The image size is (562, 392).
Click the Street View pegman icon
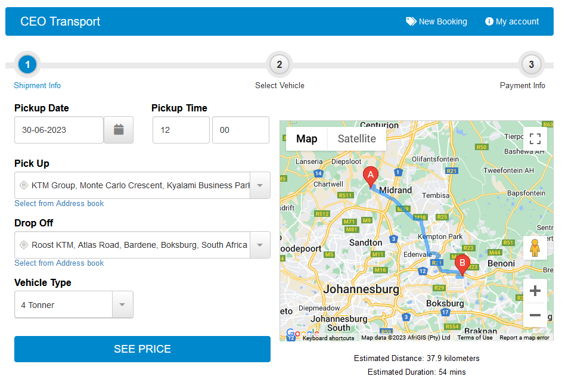[535, 248]
